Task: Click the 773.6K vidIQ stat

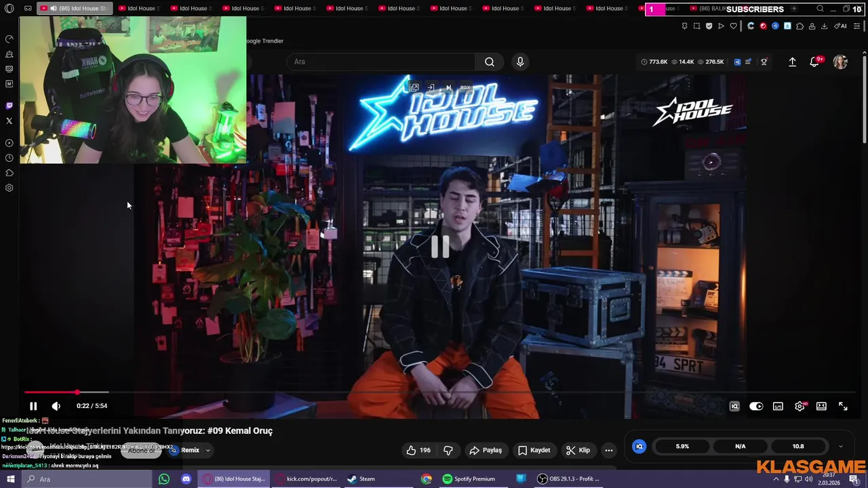Action: pyautogui.click(x=654, y=62)
